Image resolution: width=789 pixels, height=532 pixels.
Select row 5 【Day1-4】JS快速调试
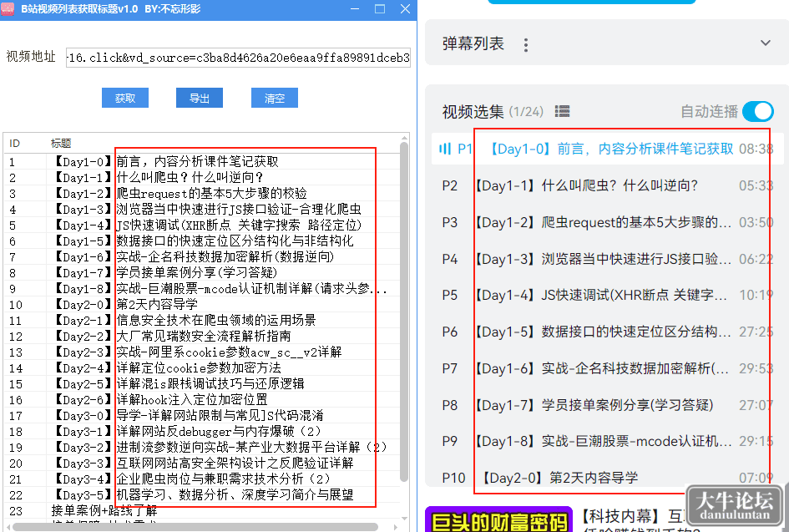click(201, 225)
